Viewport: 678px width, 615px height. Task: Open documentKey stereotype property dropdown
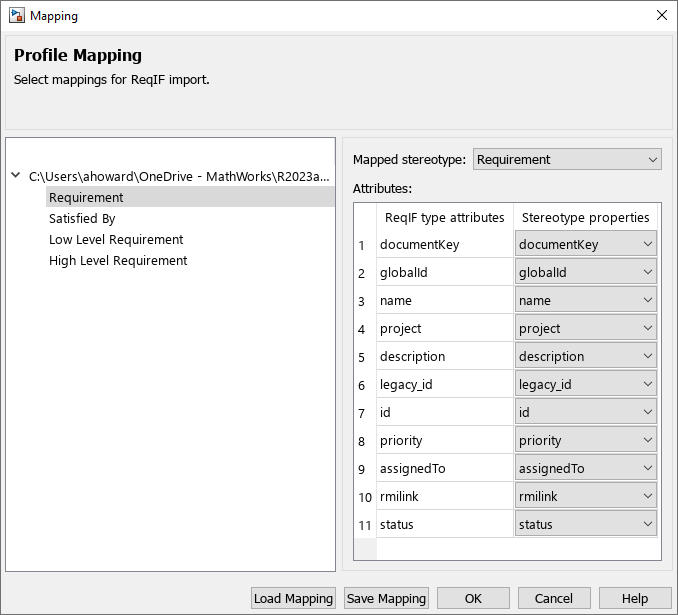coord(585,244)
